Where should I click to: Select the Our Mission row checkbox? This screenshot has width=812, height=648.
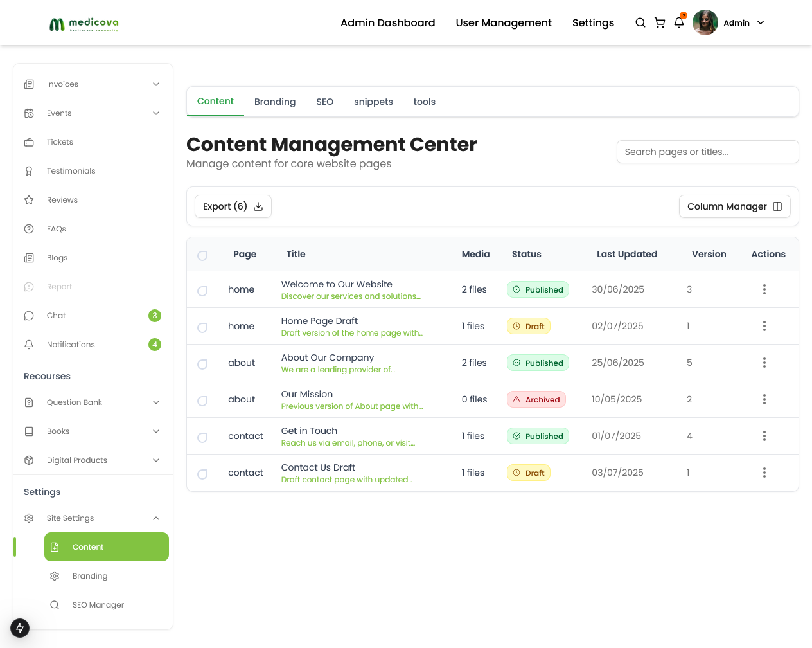click(x=202, y=401)
